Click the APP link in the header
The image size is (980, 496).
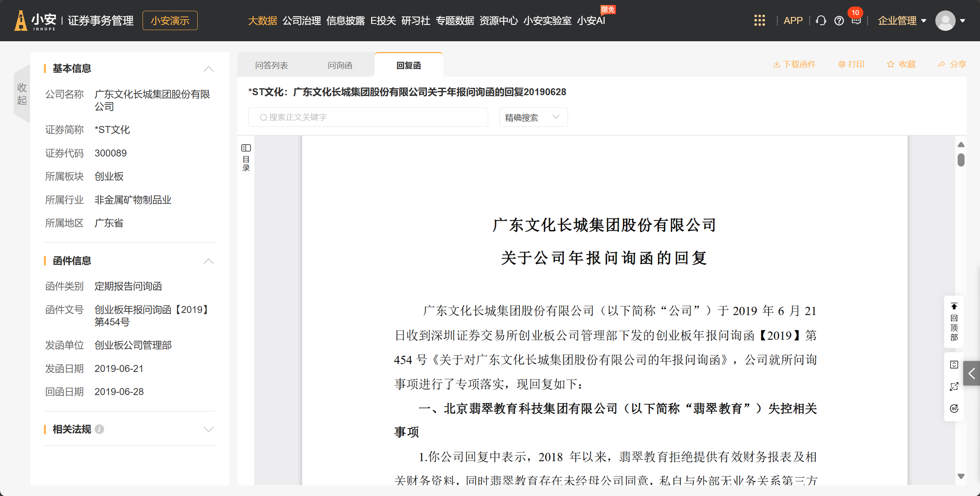pos(793,21)
